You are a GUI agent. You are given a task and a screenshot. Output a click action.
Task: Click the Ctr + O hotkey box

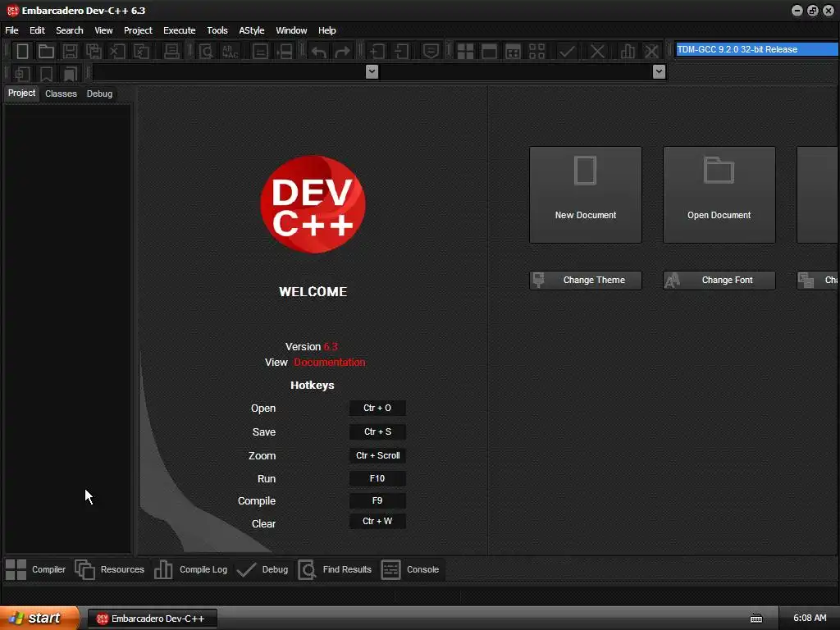[x=377, y=409]
